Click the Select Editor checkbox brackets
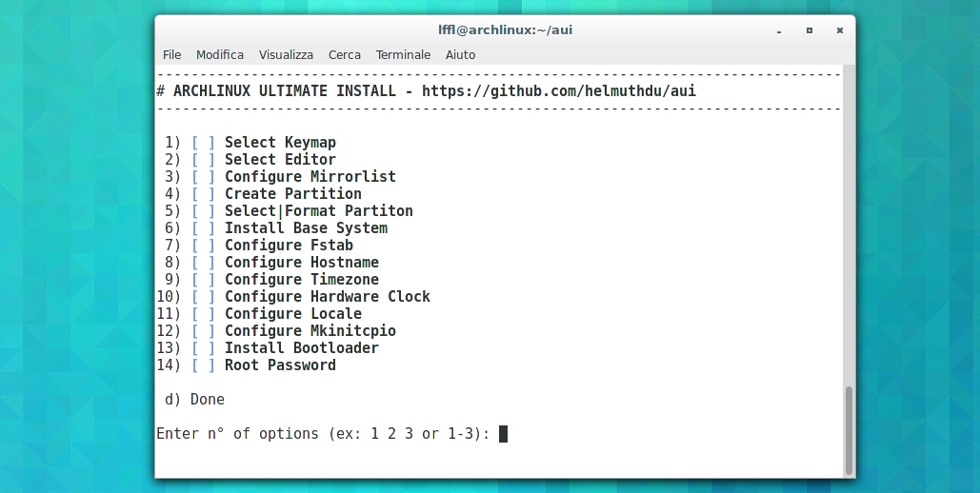 pos(203,159)
